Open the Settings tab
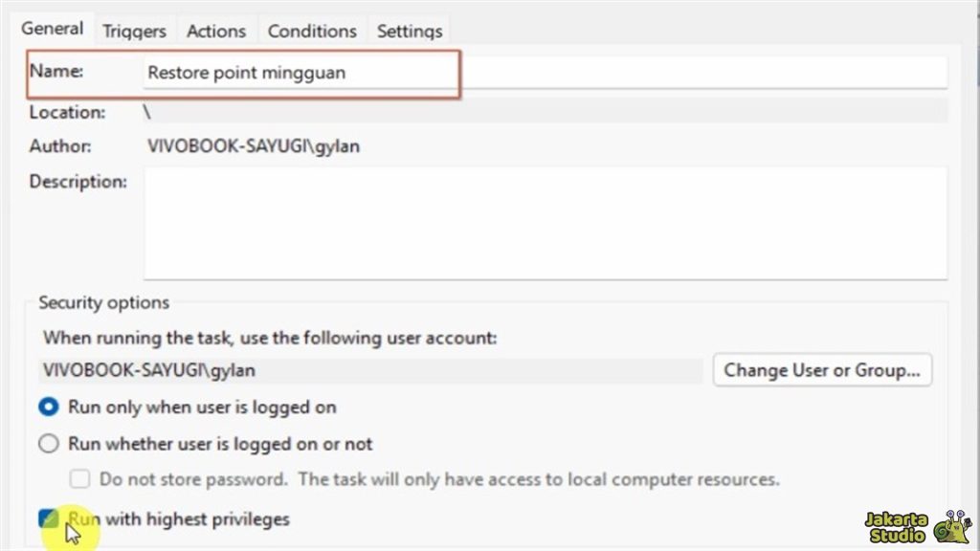Viewport: 980px width, 551px height. (410, 31)
